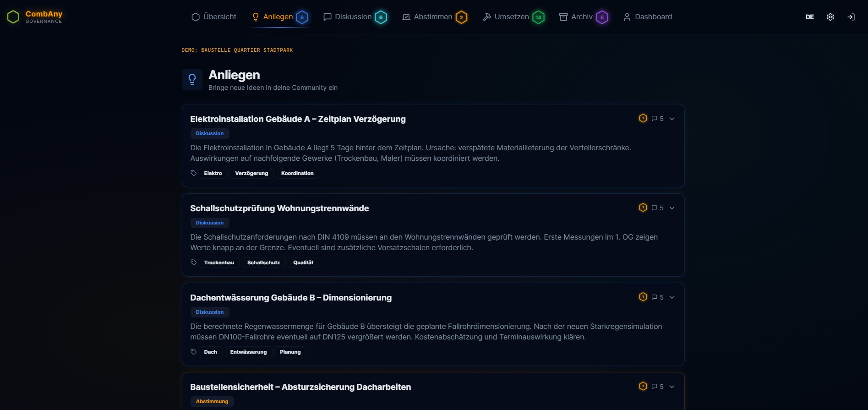Click Demo: Baustelle Quartier Stadtpark label
This screenshot has width=868, height=410.
[237, 50]
